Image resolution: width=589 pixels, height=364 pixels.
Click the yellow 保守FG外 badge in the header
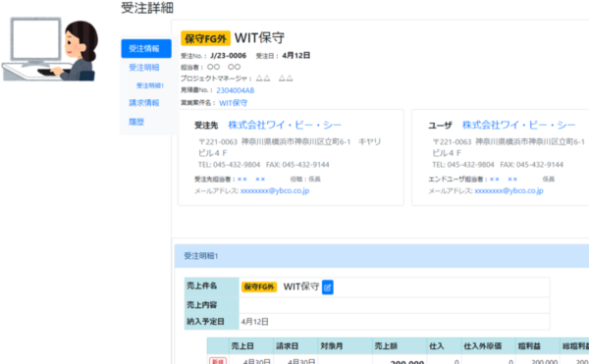coord(205,38)
